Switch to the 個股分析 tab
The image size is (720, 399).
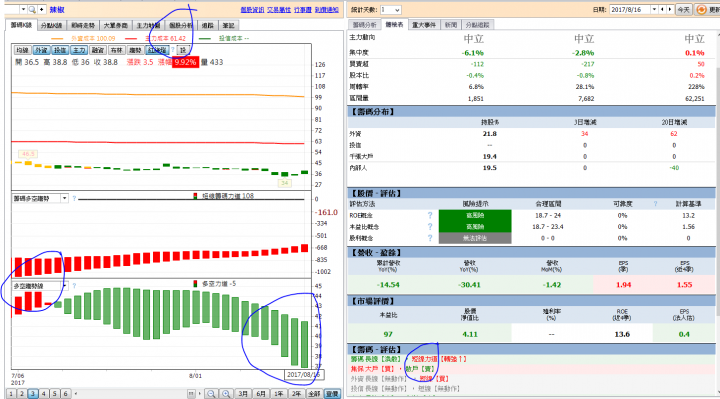[x=180, y=26]
